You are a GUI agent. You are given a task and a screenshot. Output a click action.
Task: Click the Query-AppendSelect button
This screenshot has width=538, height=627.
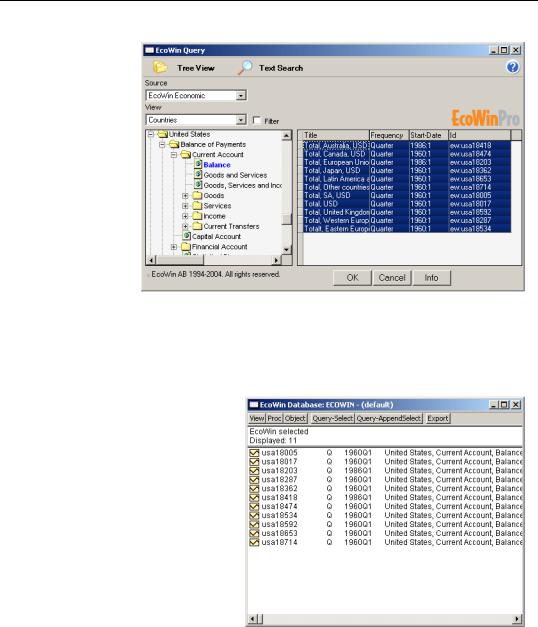point(388,418)
